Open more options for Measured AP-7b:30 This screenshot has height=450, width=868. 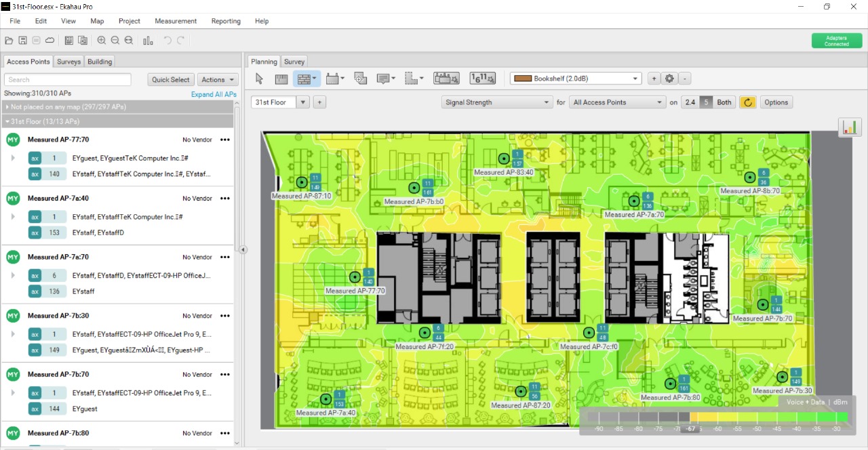tap(224, 316)
